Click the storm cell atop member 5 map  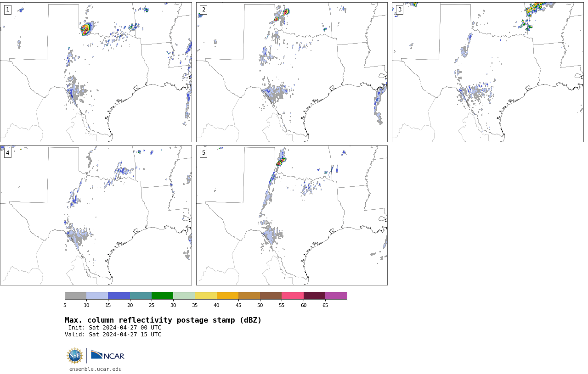click(x=281, y=161)
